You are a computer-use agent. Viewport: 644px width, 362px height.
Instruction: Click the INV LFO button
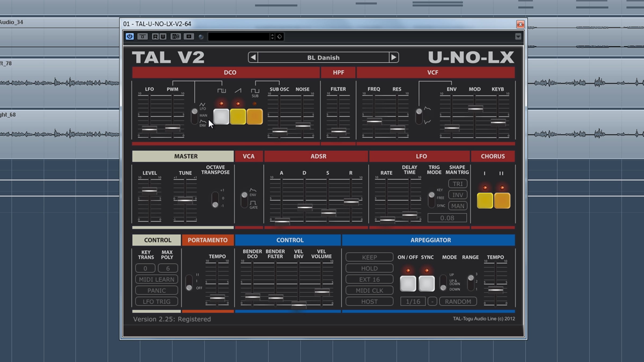coord(458,195)
